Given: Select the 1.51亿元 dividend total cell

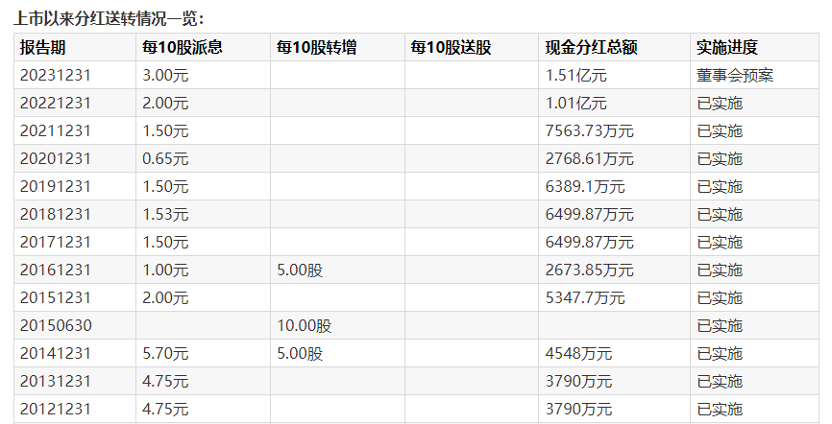Looking at the screenshot, I should pos(576,76).
